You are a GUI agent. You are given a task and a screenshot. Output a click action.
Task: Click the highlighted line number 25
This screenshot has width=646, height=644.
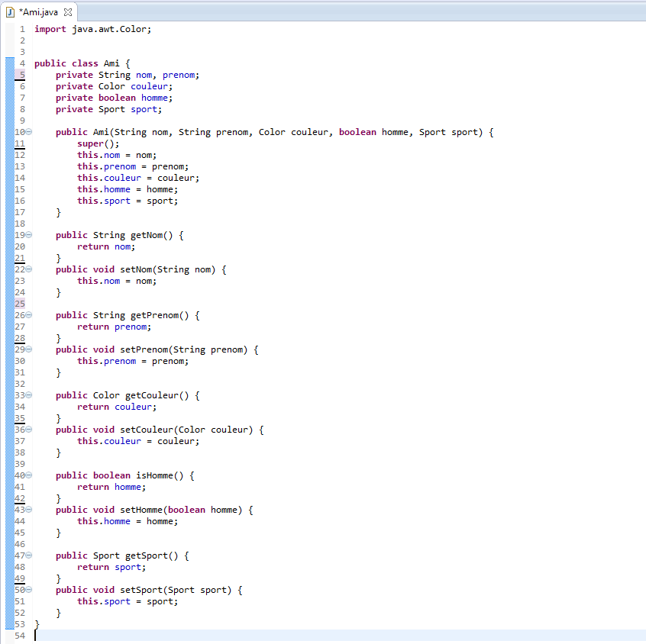coord(20,304)
